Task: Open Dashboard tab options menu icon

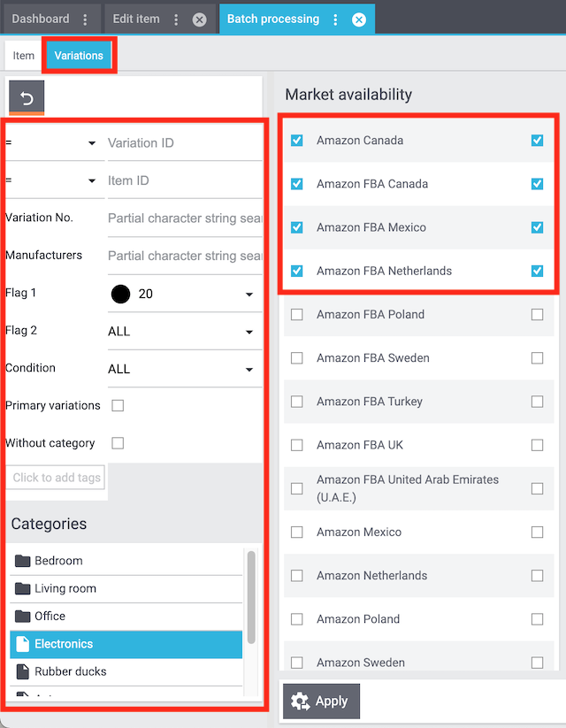Action: coord(85,19)
